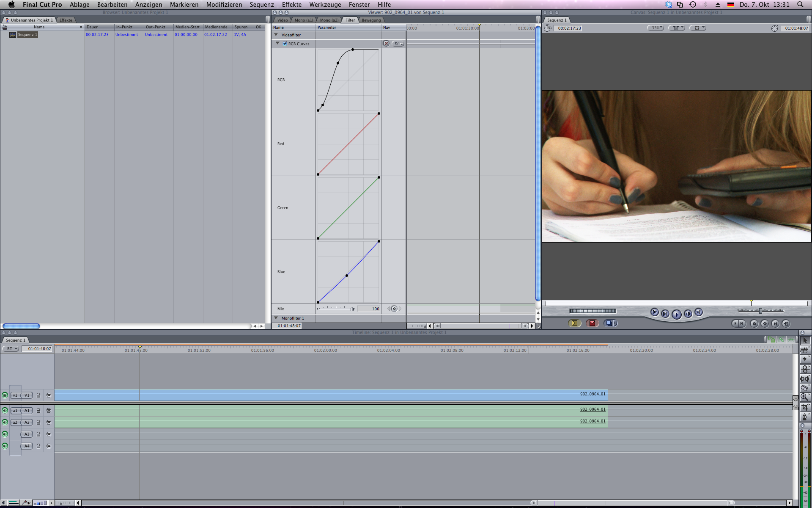Viewport: 812px width, 508px height.
Task: Open track height popup arrow in timeline
Action: [x=52, y=503]
